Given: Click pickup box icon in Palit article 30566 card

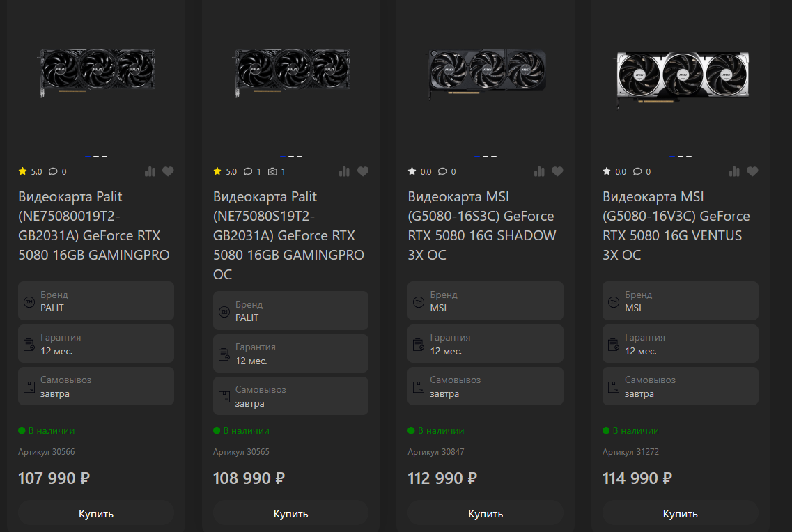Looking at the screenshot, I should tap(29, 387).
